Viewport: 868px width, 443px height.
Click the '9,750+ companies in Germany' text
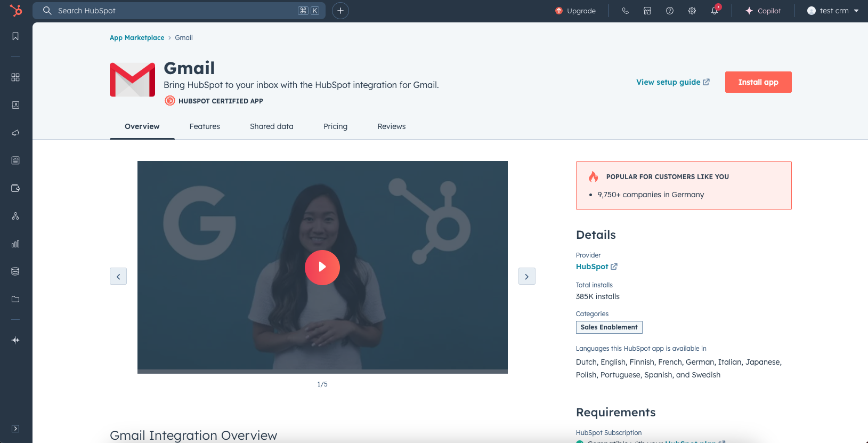click(651, 195)
